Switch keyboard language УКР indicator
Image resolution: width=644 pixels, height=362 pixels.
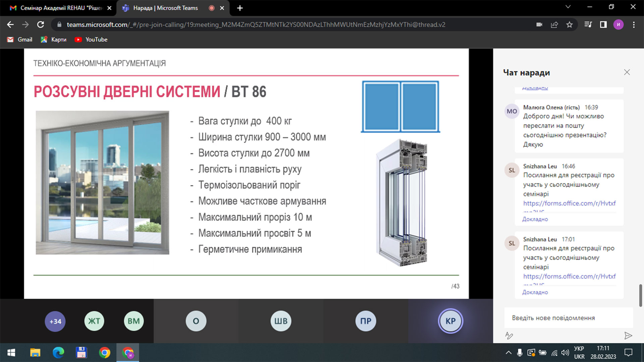click(x=579, y=353)
